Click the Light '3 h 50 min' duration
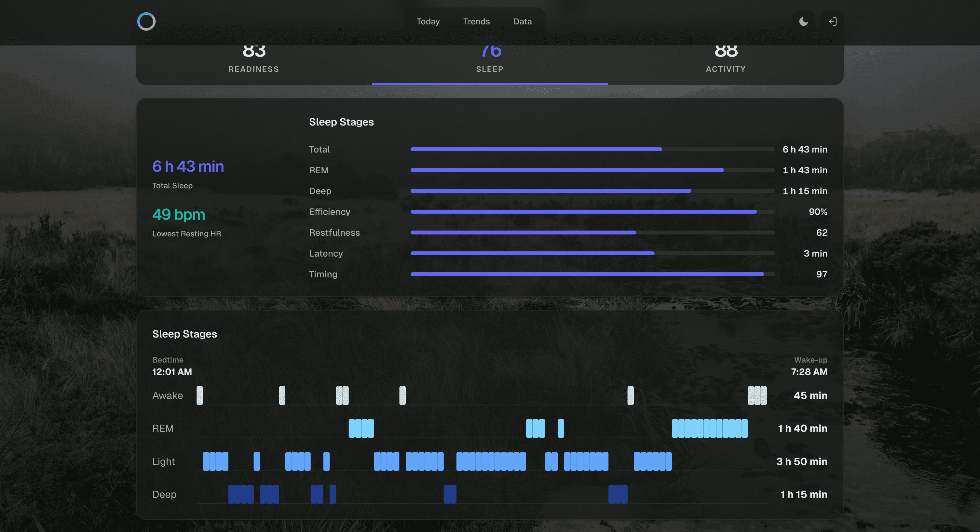 pyautogui.click(x=802, y=461)
